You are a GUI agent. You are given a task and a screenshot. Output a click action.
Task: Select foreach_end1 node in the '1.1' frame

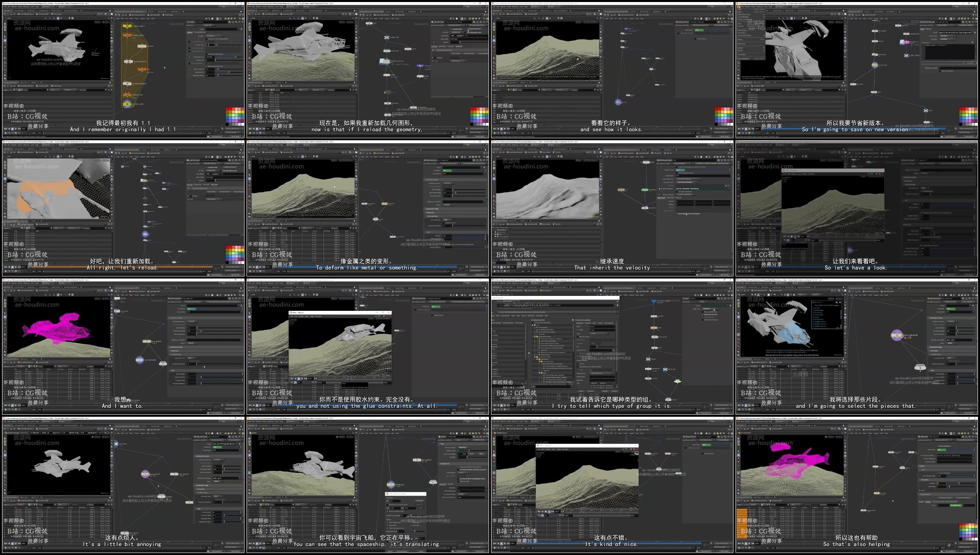coord(127,95)
